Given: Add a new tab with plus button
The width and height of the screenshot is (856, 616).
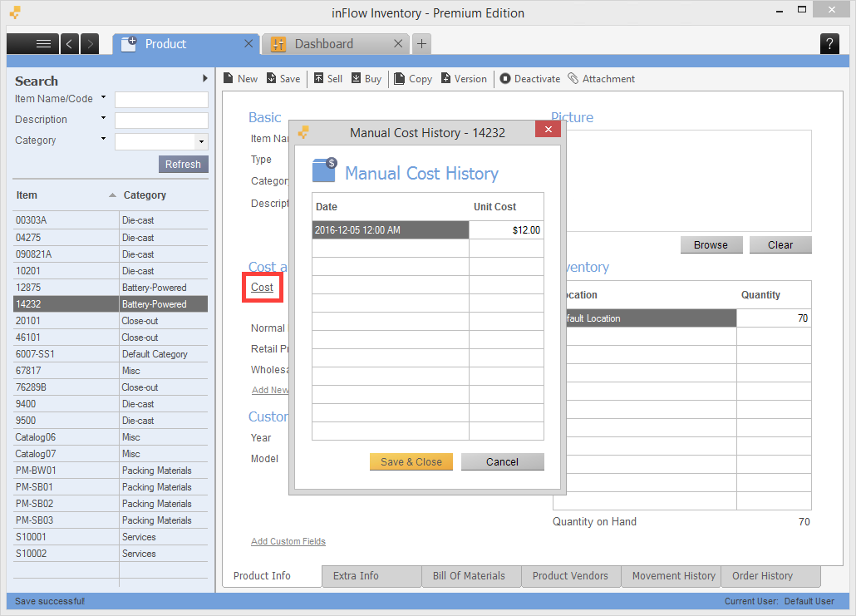Looking at the screenshot, I should (x=421, y=44).
